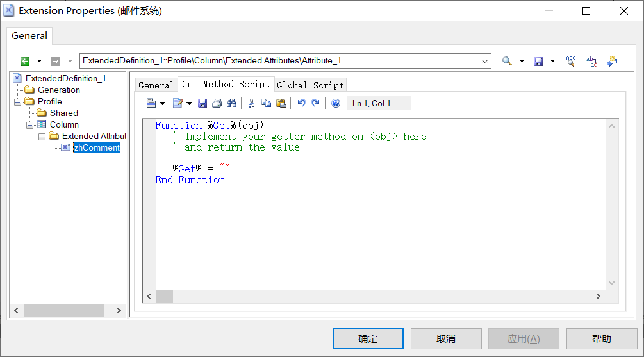Open the attribute path combo box dropdown
644x357 pixels.
click(484, 62)
